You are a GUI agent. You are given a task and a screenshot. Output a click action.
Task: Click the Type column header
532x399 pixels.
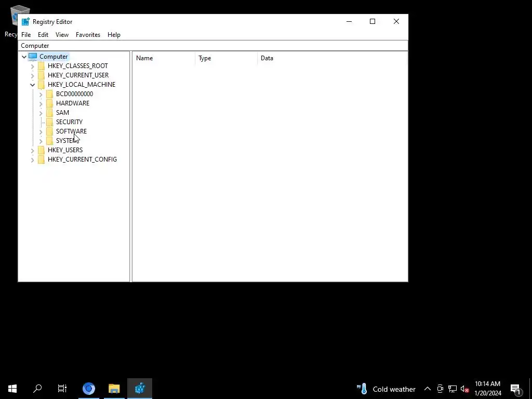[227, 58]
